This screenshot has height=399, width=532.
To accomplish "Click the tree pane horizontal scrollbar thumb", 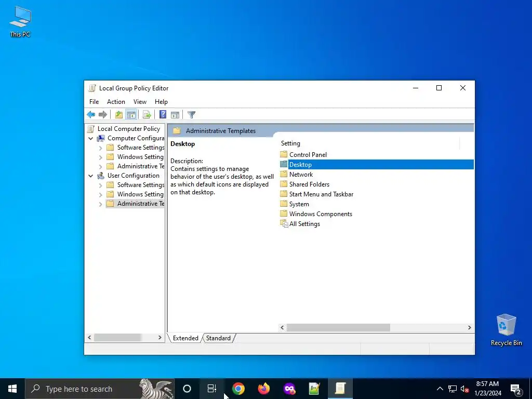I will point(117,337).
